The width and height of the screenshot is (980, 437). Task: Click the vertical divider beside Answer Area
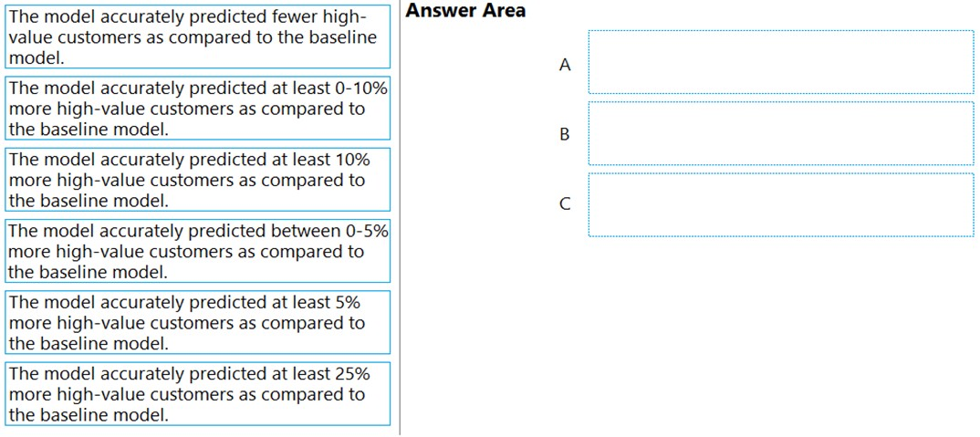(400, 218)
